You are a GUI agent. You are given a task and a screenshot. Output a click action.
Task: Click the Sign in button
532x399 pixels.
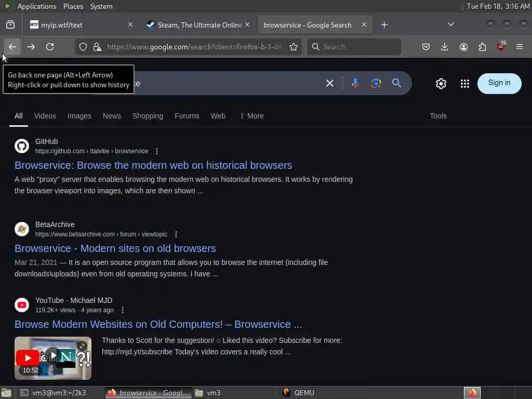pos(499,83)
